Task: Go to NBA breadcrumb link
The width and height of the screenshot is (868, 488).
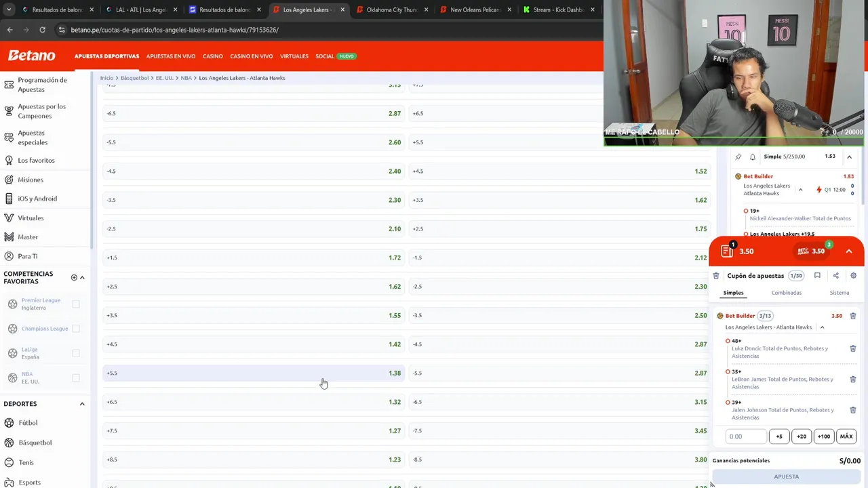Action: [x=186, y=78]
